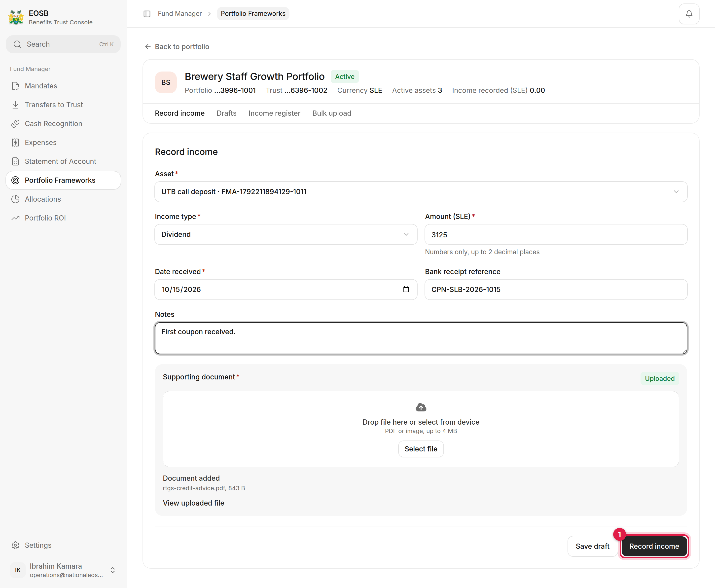This screenshot has width=715, height=588.
Task: Open View uploaded file link
Action: 193,503
